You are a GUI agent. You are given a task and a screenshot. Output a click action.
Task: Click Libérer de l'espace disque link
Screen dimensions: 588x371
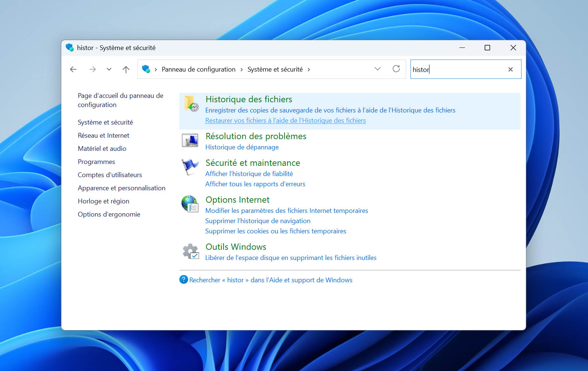coord(291,258)
